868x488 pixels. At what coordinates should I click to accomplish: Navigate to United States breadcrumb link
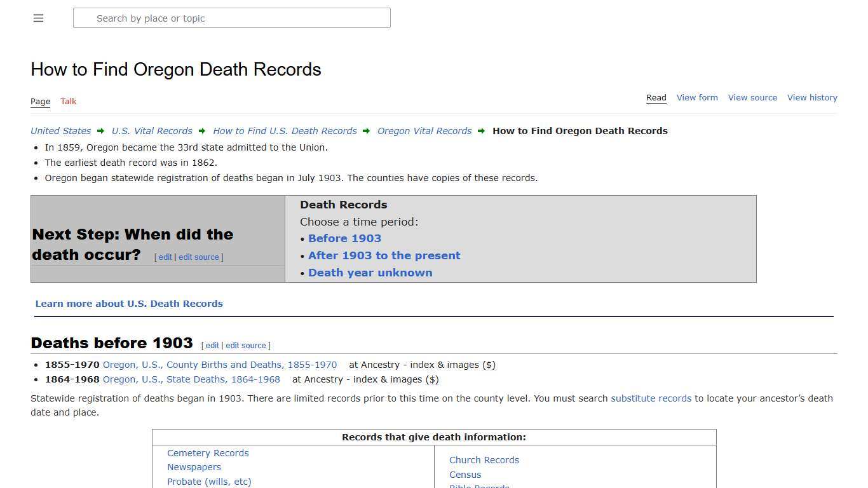click(60, 131)
